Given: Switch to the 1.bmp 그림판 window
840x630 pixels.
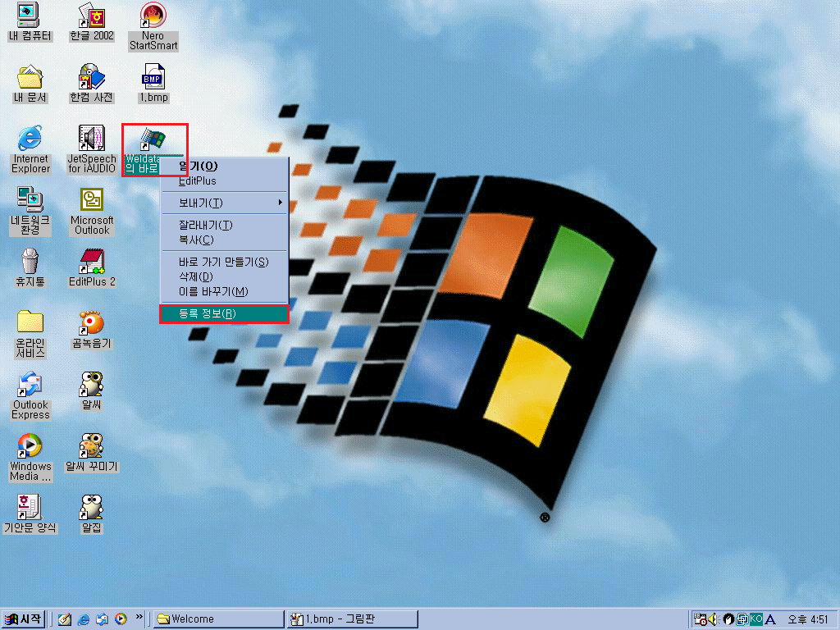Looking at the screenshot, I should tap(353, 618).
